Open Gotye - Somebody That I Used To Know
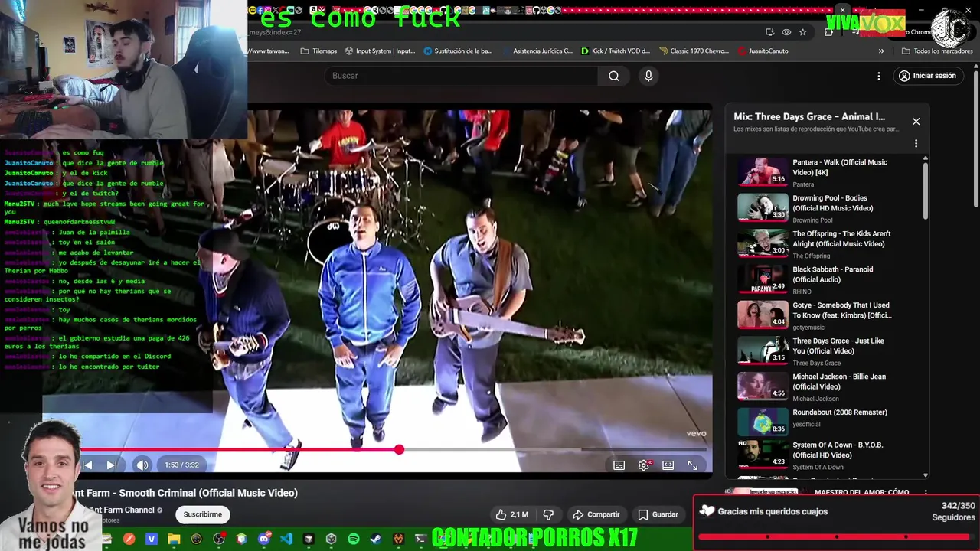This screenshot has width=980, height=551. pyautogui.click(x=824, y=315)
